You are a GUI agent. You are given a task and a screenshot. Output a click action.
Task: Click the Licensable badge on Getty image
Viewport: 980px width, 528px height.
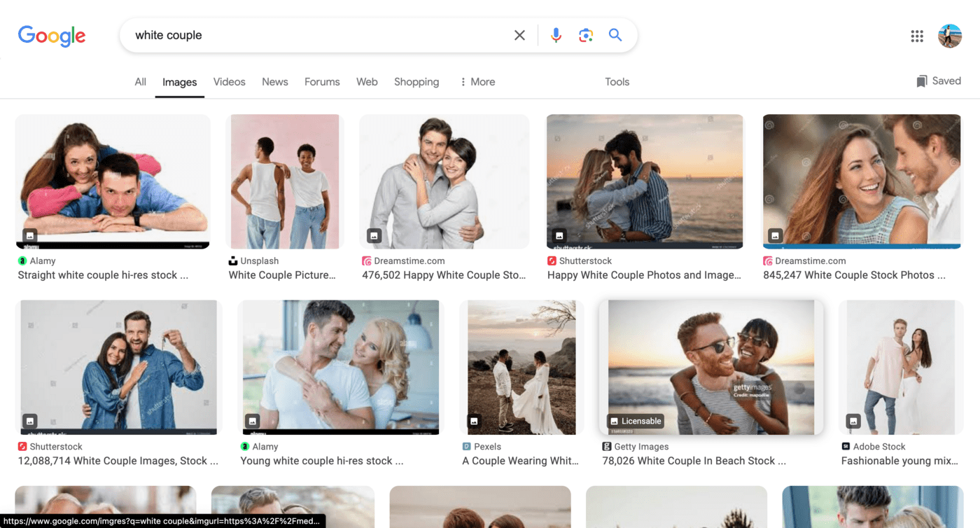coord(635,421)
